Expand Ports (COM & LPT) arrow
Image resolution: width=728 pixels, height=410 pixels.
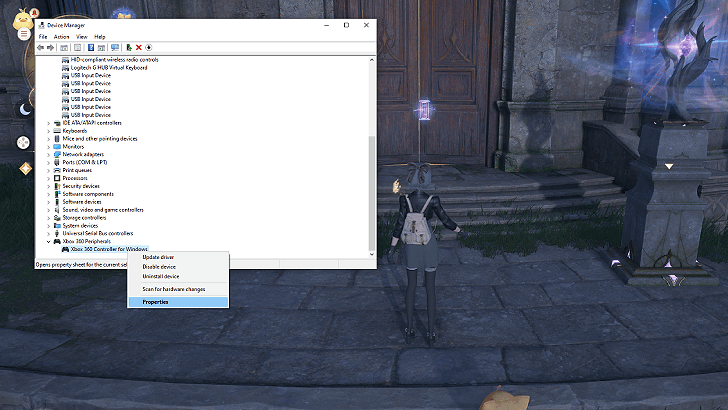click(48, 163)
